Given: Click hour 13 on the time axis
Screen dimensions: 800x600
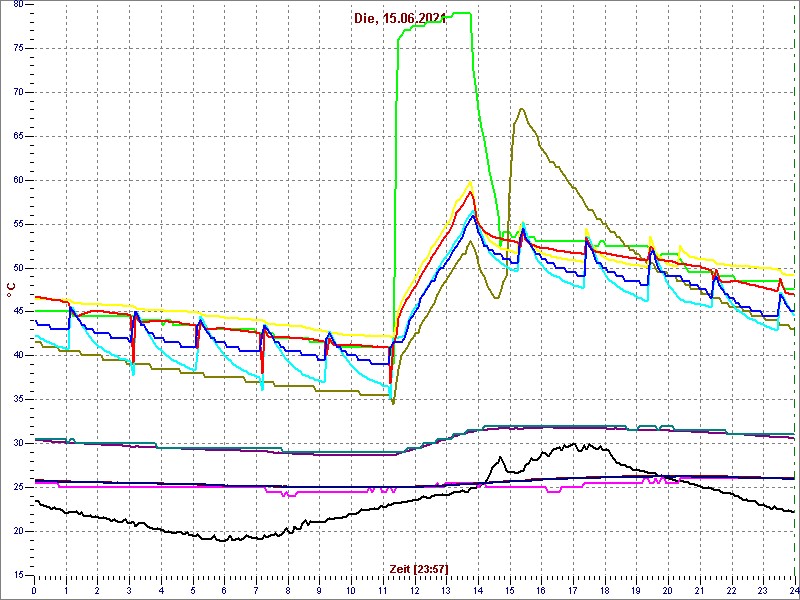Looking at the screenshot, I should pos(446,591).
